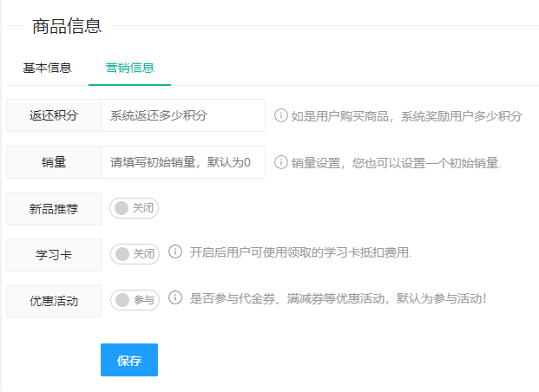Image resolution: width=539 pixels, height=392 pixels.
Task: Click the 学习卡 label
Action: pos(54,255)
